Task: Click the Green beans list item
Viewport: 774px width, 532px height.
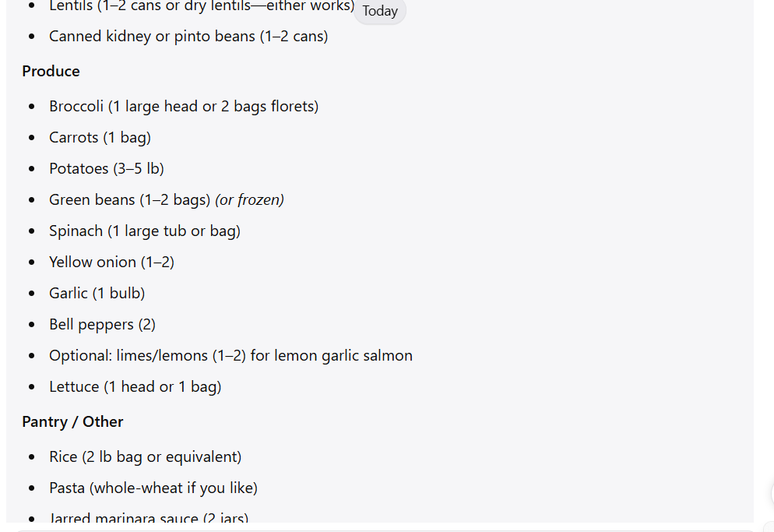Action: (167, 199)
